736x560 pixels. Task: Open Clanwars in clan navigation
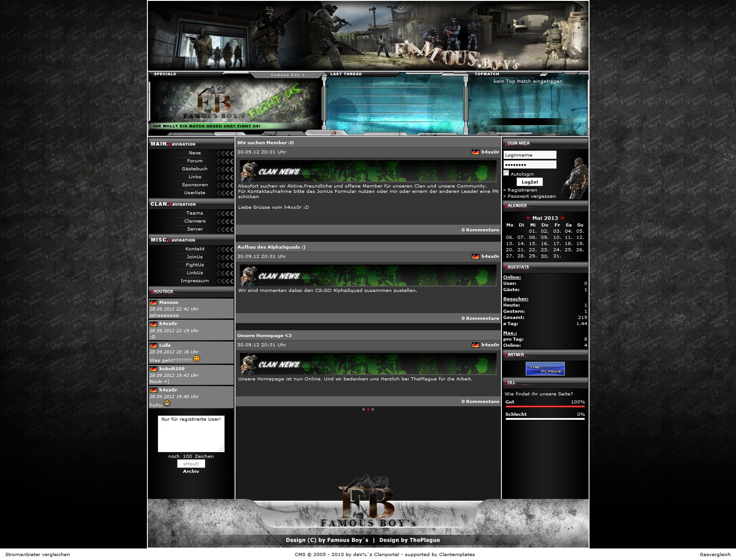point(195,221)
